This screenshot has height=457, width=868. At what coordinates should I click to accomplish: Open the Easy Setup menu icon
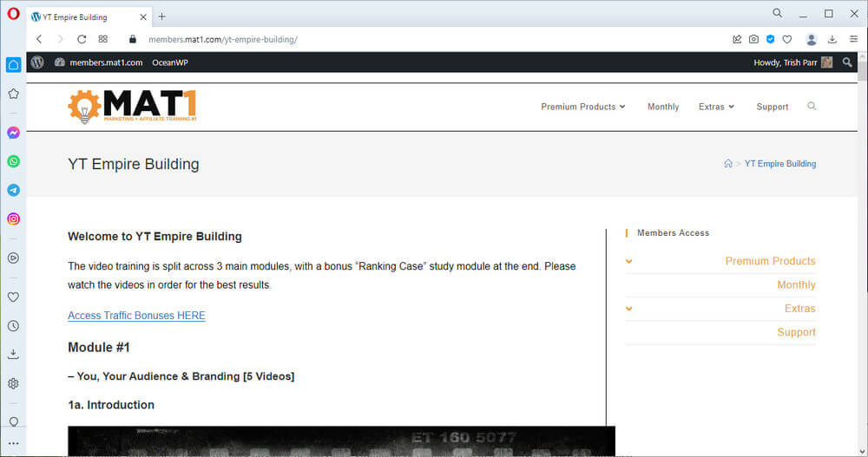853,39
